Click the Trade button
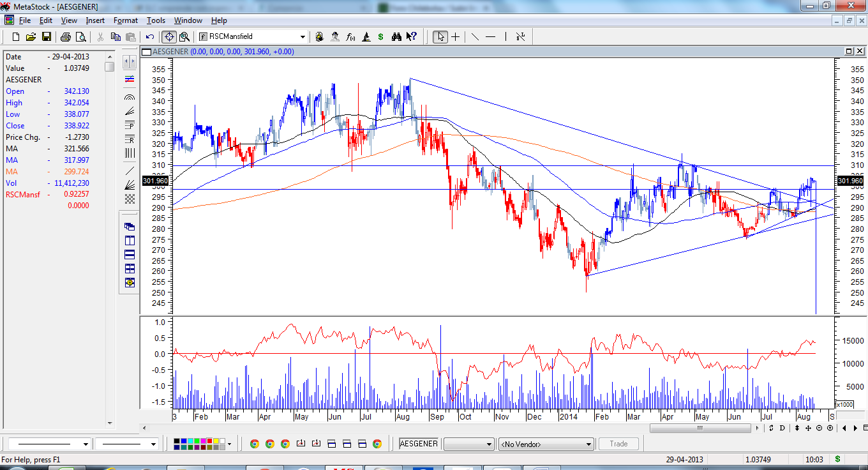 pos(618,444)
